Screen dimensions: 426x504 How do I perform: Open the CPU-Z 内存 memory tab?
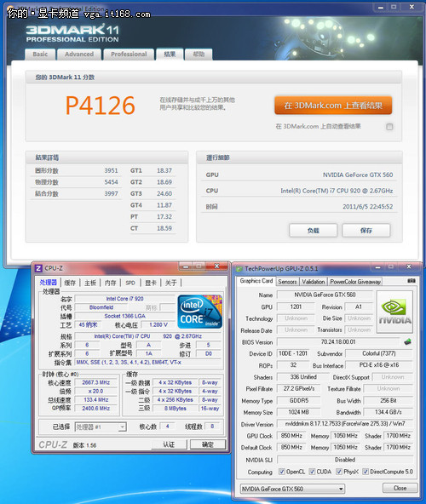(111, 283)
